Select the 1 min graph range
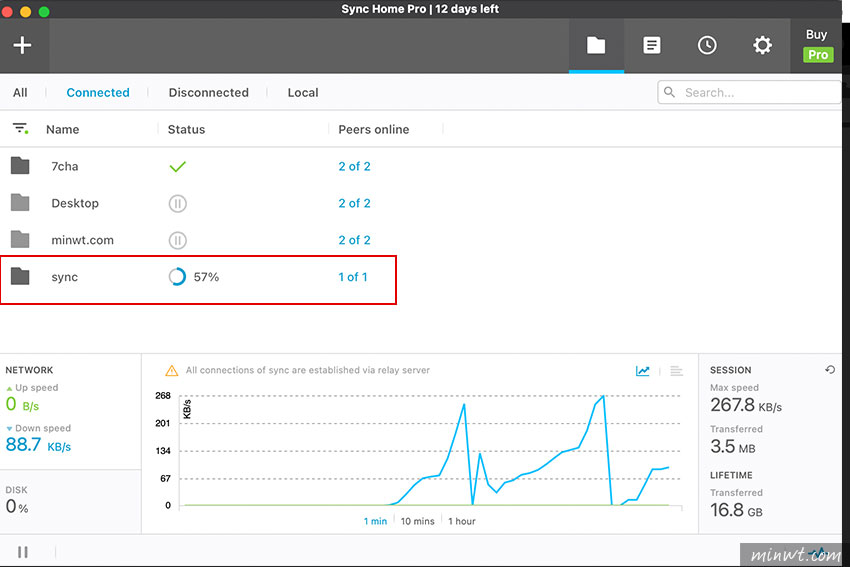Image resolution: width=850 pixels, height=567 pixels. (x=375, y=521)
